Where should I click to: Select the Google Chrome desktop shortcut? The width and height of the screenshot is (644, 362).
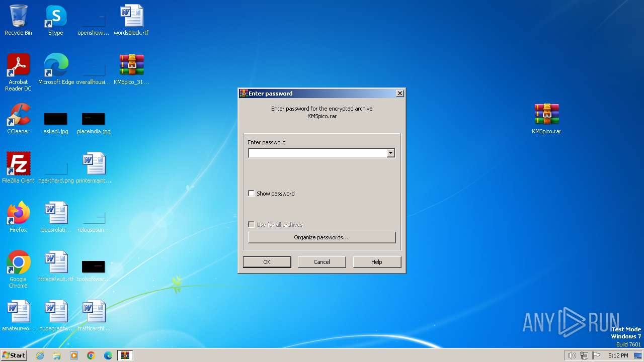point(18,269)
